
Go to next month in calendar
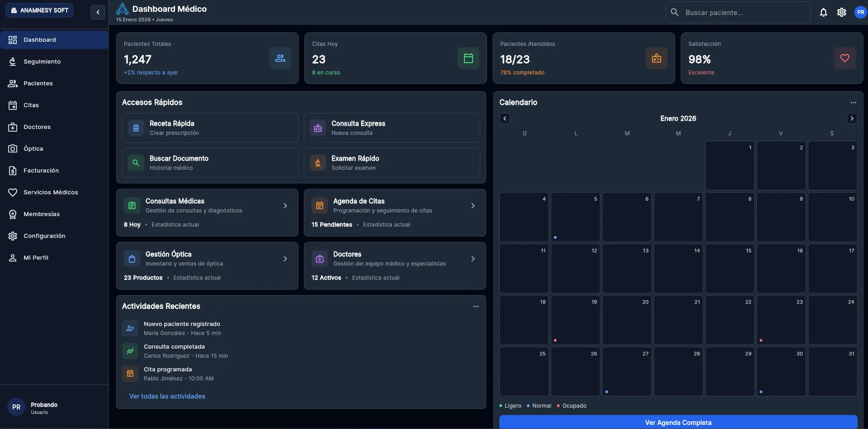[x=852, y=118]
